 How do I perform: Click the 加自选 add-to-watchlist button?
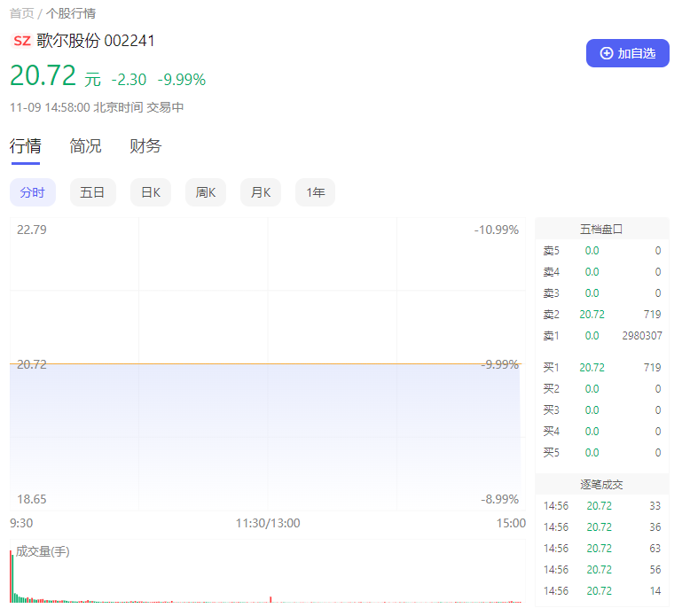(627, 53)
